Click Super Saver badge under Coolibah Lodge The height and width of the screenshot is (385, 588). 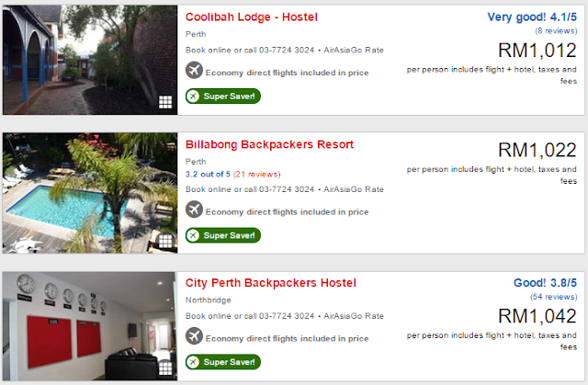coord(223,96)
